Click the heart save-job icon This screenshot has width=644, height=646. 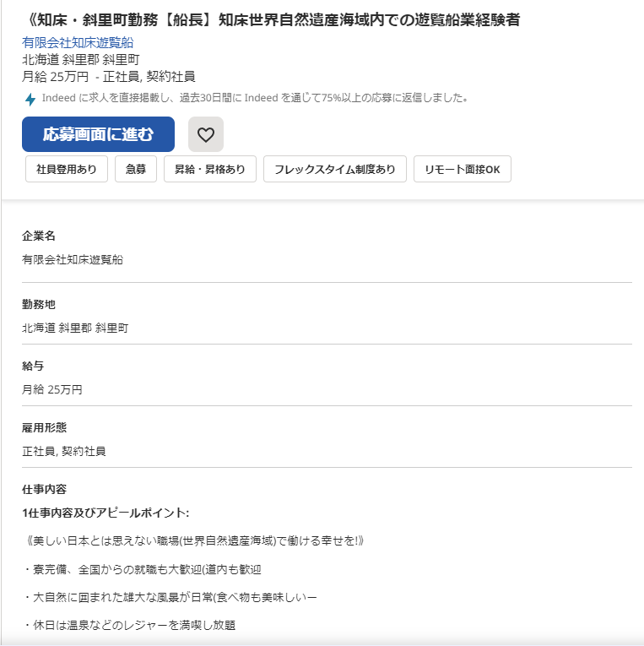tap(205, 134)
